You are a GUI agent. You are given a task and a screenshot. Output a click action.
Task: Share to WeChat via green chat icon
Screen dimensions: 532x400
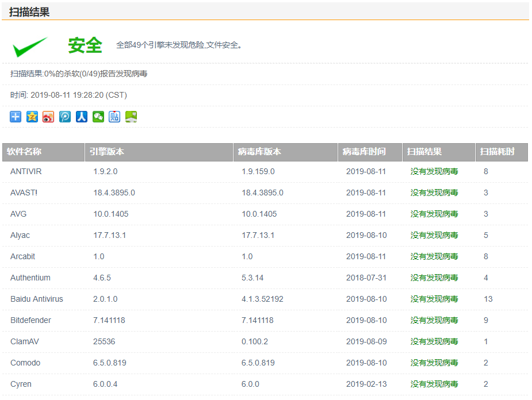tap(98, 117)
